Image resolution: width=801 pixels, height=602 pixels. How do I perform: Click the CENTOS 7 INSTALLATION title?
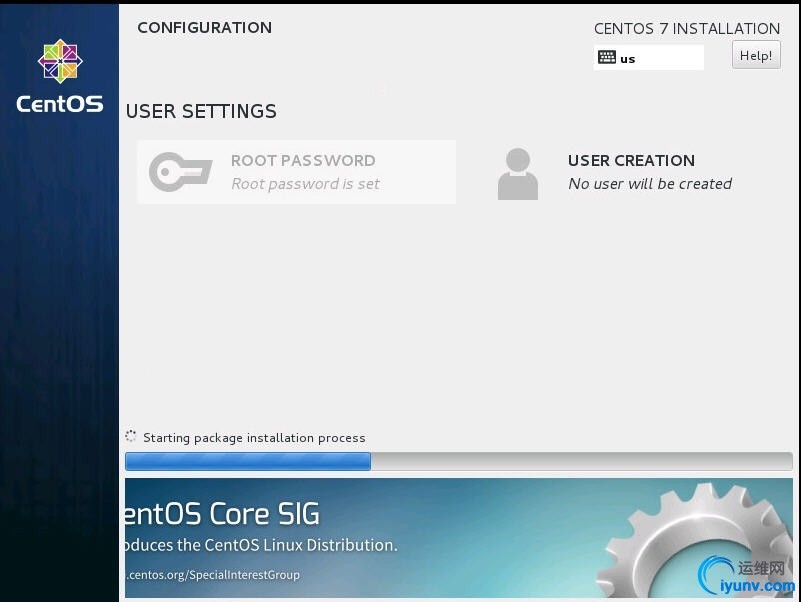(687, 29)
